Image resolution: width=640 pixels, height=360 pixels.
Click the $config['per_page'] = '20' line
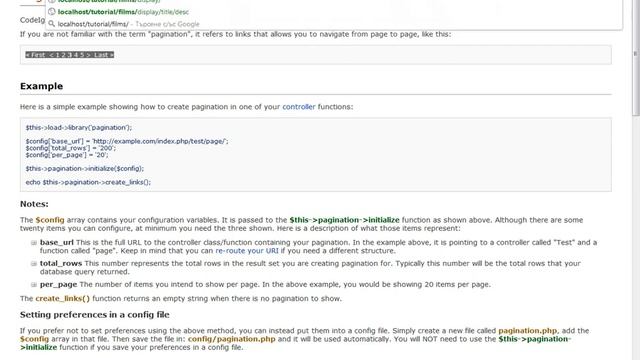pyautogui.click(x=67, y=155)
